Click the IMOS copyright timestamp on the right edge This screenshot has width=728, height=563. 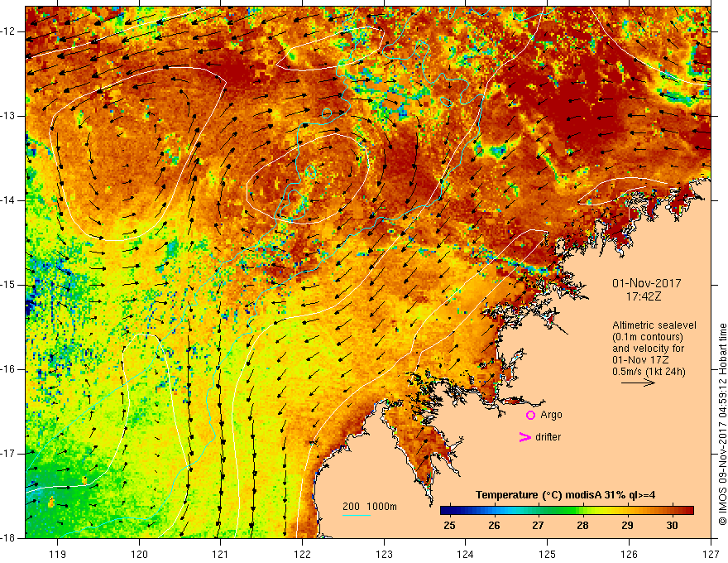click(x=722, y=425)
